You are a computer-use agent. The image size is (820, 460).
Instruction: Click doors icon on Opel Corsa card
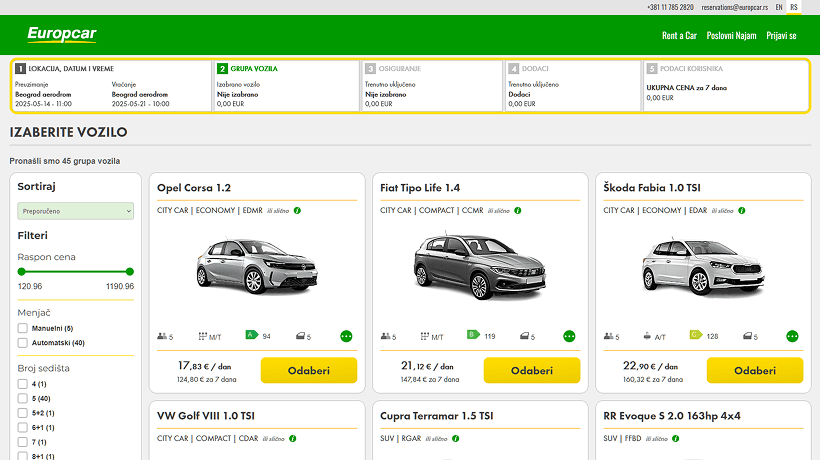[300, 336]
